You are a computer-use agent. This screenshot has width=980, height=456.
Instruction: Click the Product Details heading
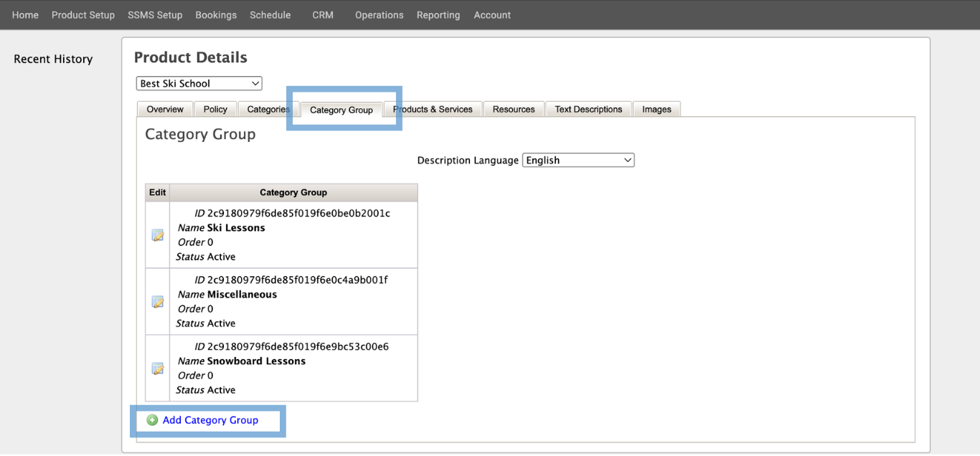pos(191,57)
